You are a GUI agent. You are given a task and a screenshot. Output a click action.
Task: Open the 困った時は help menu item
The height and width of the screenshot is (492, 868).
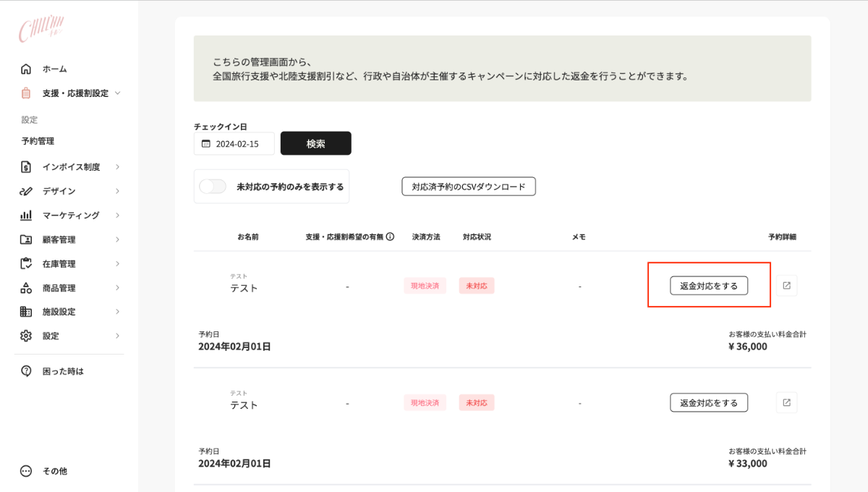63,371
